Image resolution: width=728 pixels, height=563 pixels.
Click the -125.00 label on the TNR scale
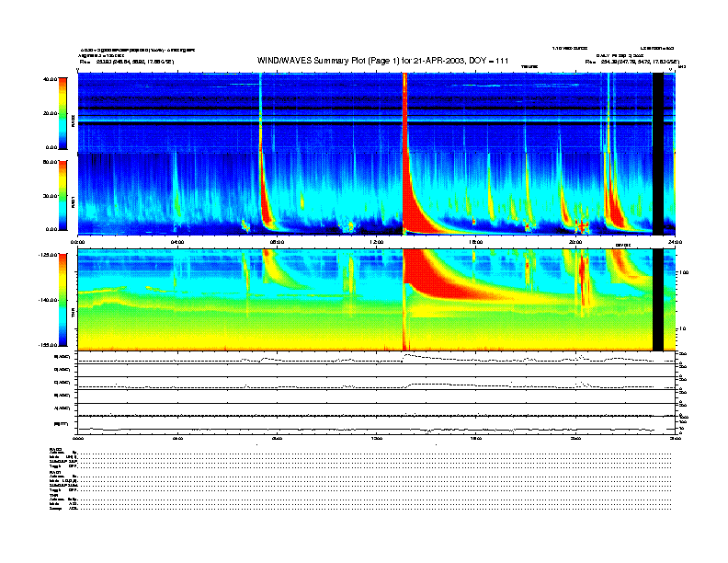pos(48,255)
